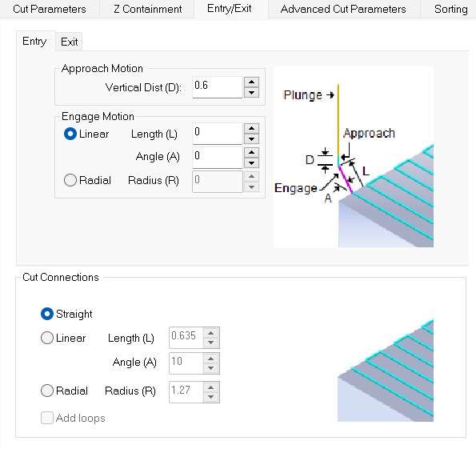The width and height of the screenshot is (476, 449).
Task: Choose Radial cut connection option
Action: (x=47, y=391)
